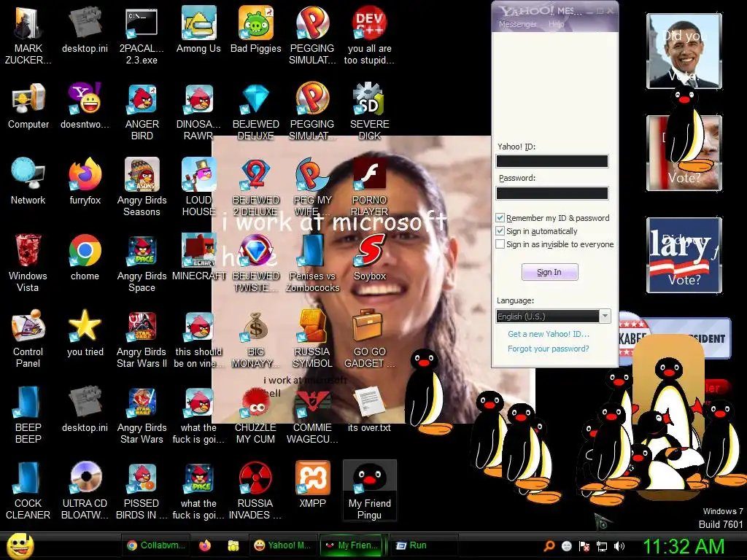Open the smiley face Start button
Screen dimensions: 747x560
pos(20,546)
